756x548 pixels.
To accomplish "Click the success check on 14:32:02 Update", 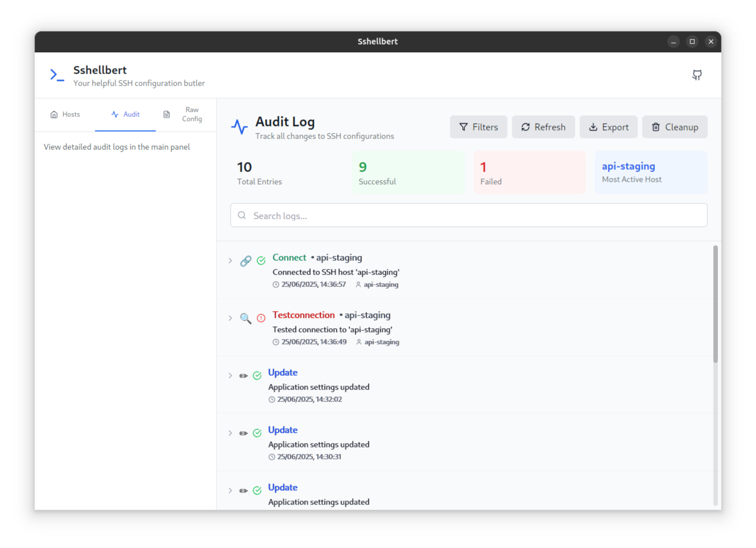I will coord(257,376).
